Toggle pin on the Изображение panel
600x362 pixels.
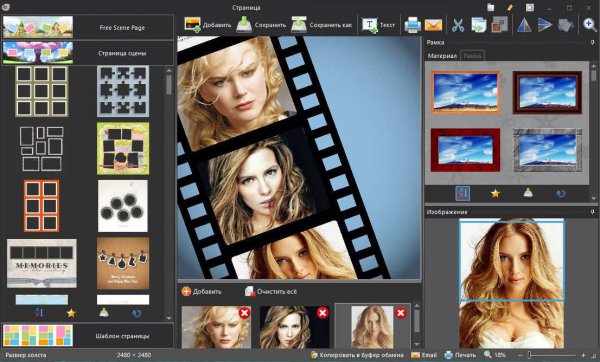click(x=592, y=212)
